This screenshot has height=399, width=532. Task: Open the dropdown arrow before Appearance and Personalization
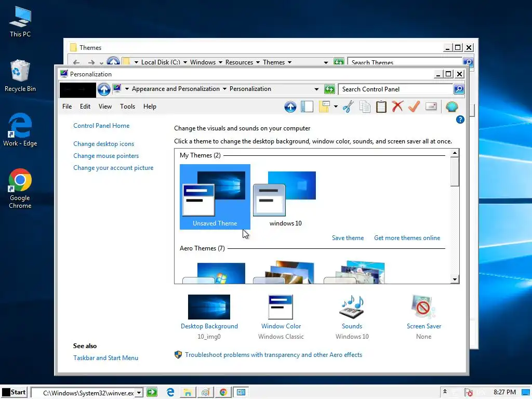pos(127,89)
